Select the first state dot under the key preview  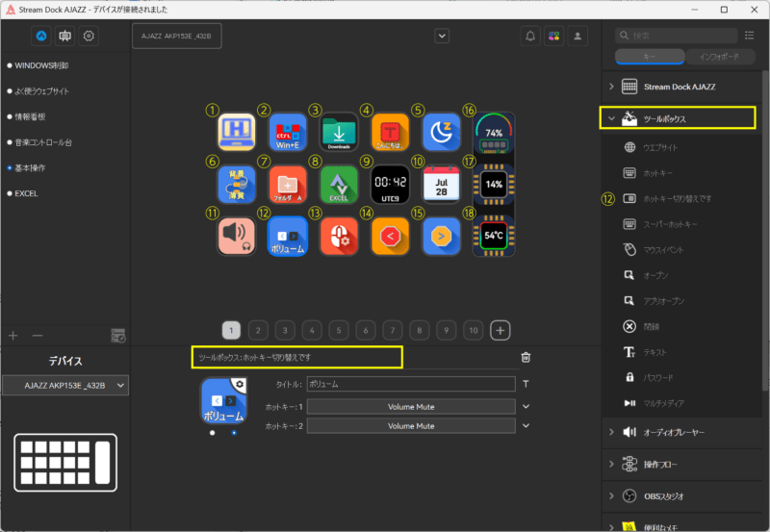click(212, 433)
